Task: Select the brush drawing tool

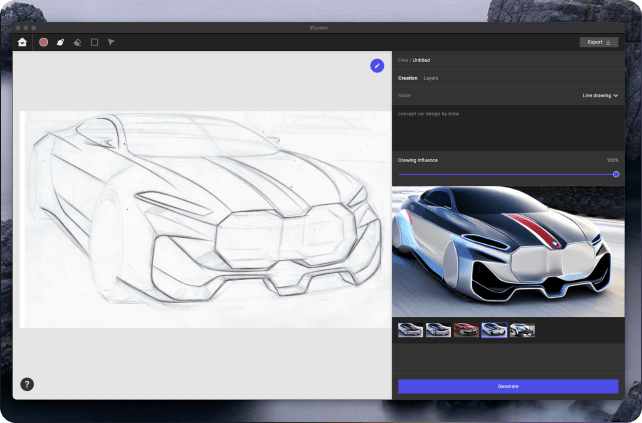Action: pyautogui.click(x=60, y=42)
